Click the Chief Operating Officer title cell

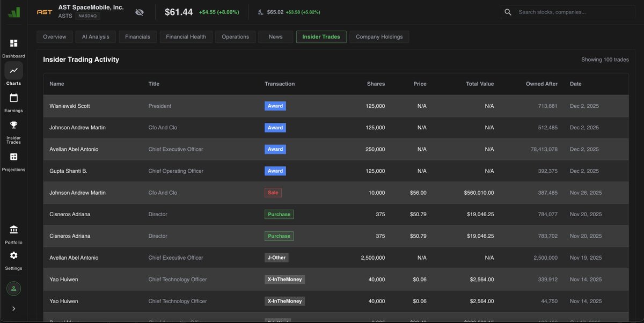[176, 171]
